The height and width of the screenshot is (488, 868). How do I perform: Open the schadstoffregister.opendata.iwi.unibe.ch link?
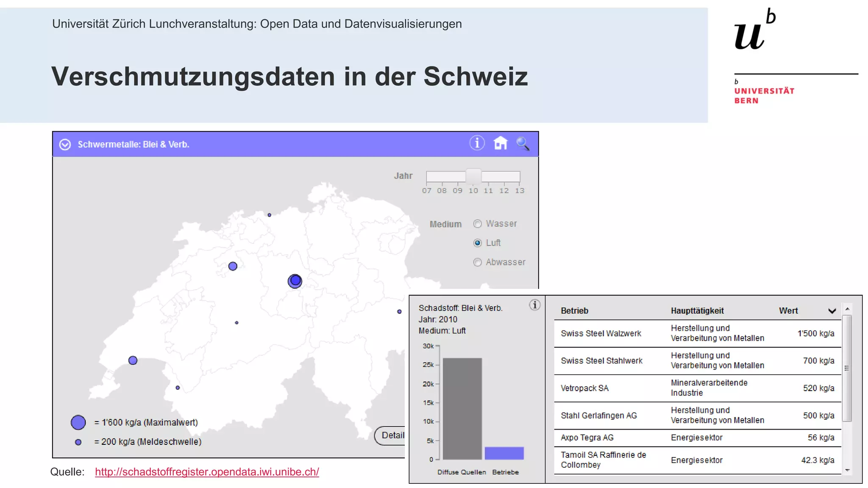tap(207, 472)
